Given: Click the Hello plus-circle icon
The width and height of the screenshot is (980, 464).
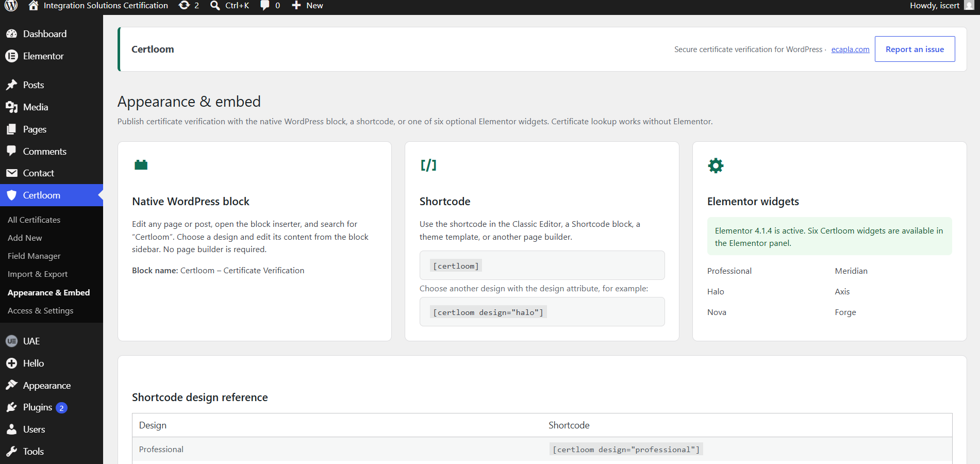Looking at the screenshot, I should pyautogui.click(x=12, y=363).
